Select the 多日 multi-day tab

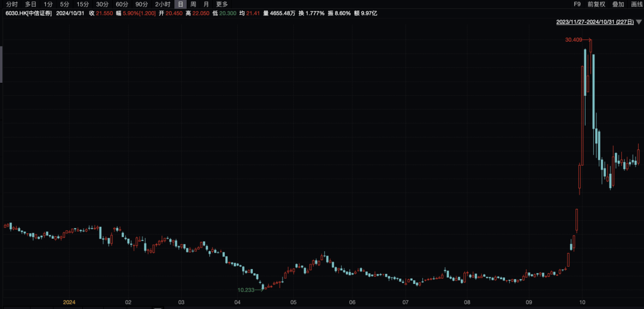(30, 4)
